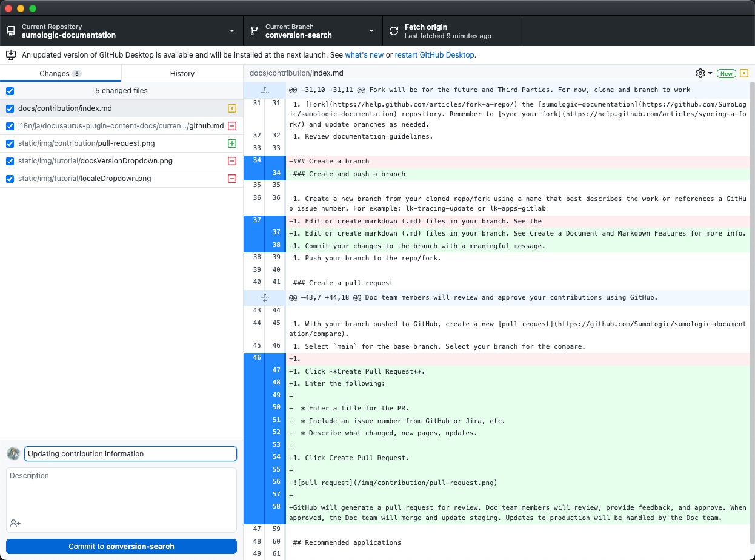755x560 pixels.
Task: Click the branch icon beside conversion-search
Action: tap(254, 30)
